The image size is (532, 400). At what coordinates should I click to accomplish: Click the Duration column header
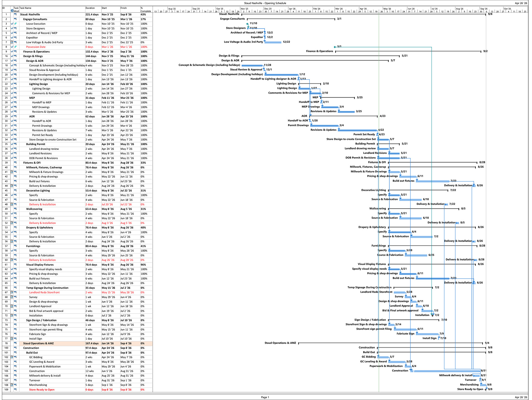pyautogui.click(x=93, y=10)
